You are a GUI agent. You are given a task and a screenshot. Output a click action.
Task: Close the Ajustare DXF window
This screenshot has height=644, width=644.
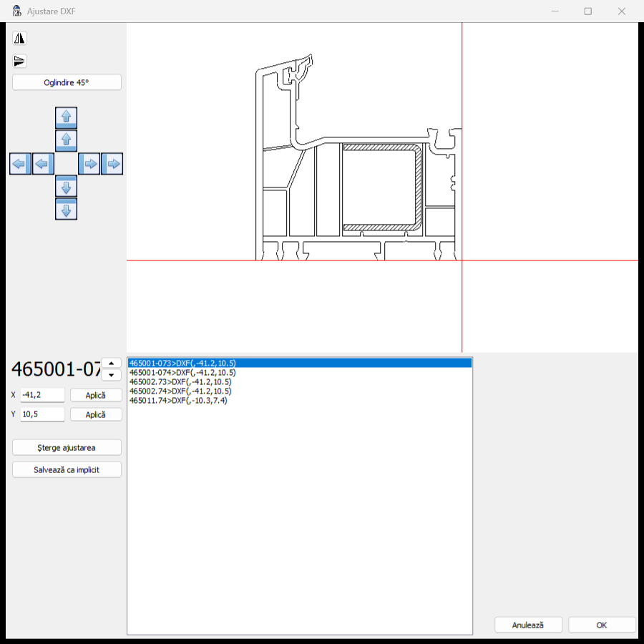(x=622, y=11)
